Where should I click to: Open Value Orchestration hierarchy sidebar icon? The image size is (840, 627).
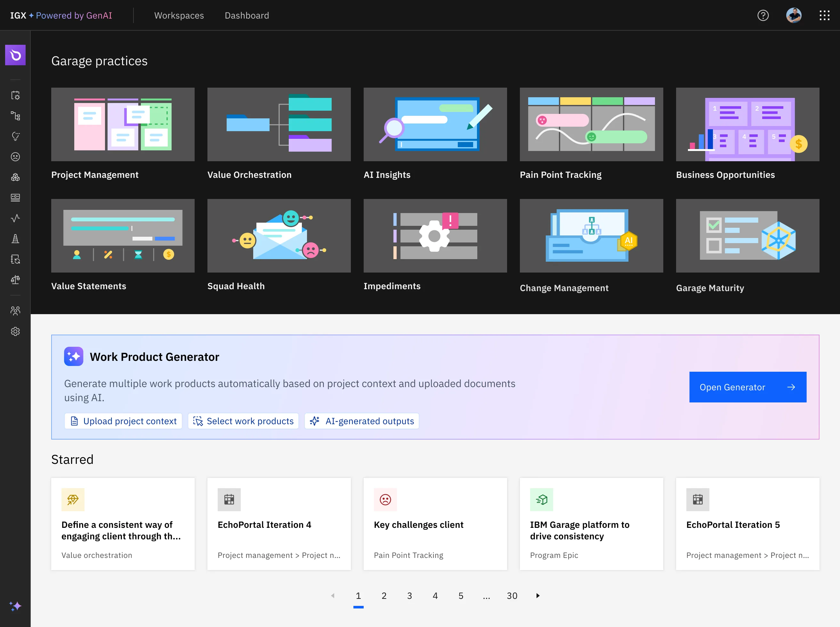15,116
